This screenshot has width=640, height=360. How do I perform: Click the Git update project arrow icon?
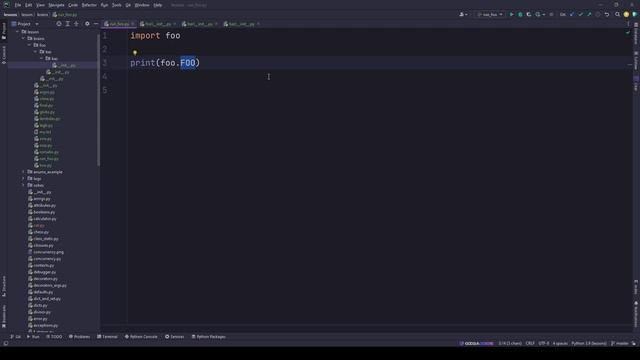point(572,14)
